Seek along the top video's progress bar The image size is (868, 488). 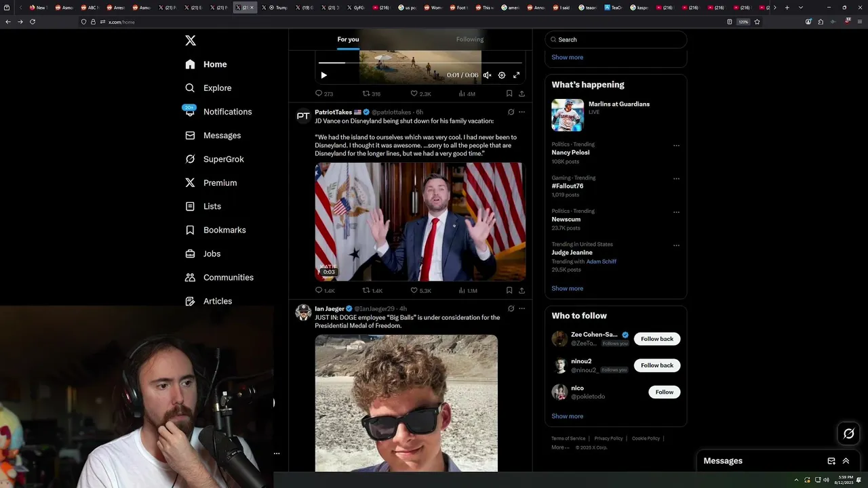[419, 63]
